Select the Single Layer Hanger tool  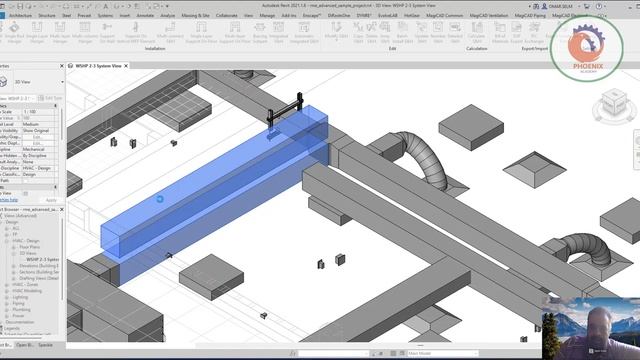[x=37, y=33]
